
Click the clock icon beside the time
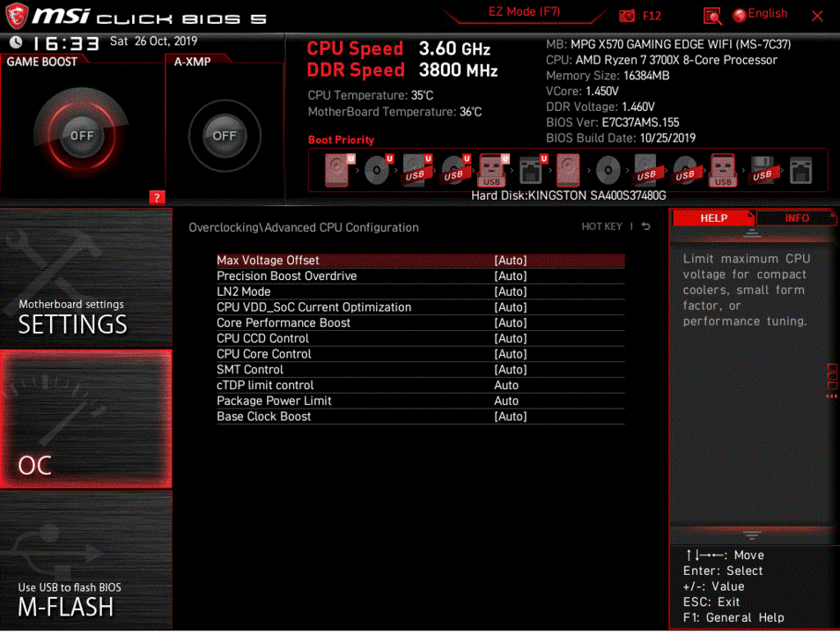(x=16, y=41)
